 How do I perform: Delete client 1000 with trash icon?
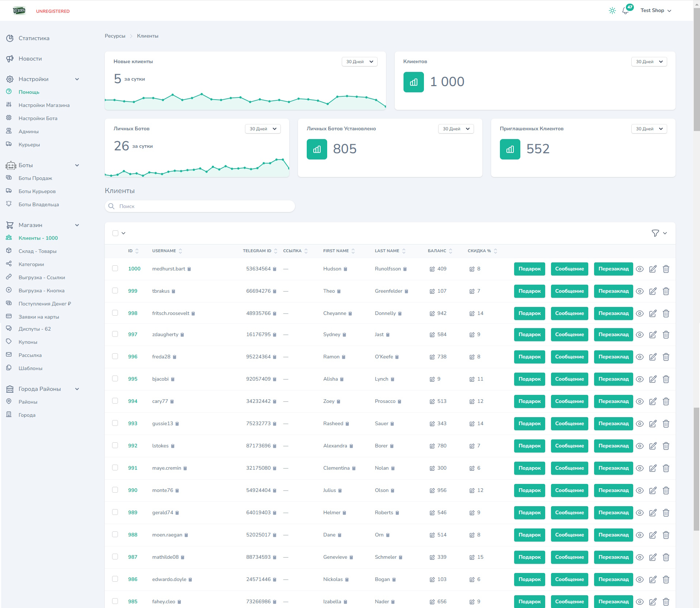[666, 269]
